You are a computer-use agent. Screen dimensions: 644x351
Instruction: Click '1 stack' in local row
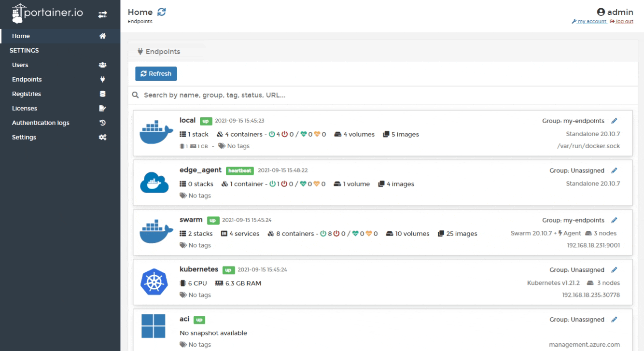[x=194, y=134]
